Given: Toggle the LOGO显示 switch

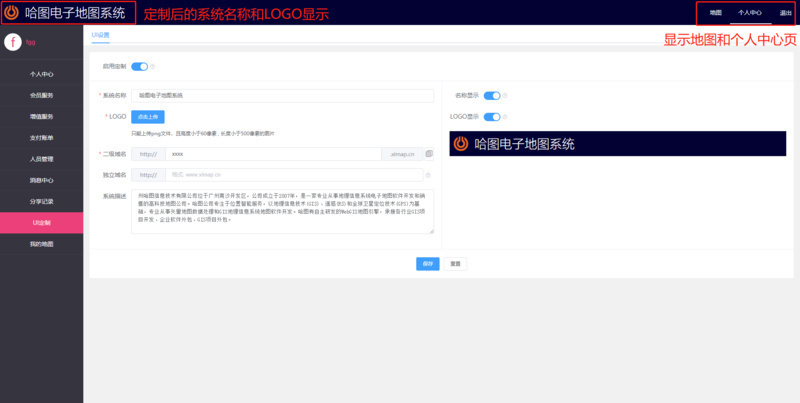Looking at the screenshot, I should pyautogui.click(x=492, y=117).
